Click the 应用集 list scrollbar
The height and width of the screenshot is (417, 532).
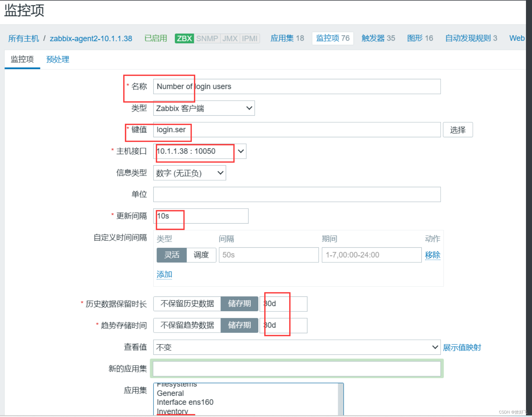pos(340,399)
